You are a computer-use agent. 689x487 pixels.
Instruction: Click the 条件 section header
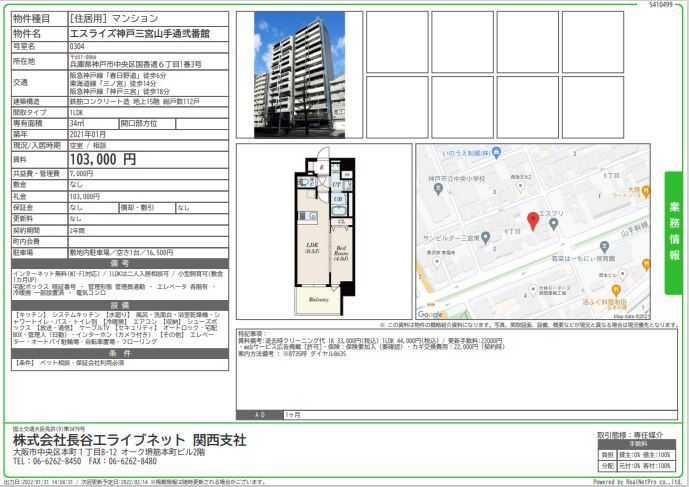point(120,353)
